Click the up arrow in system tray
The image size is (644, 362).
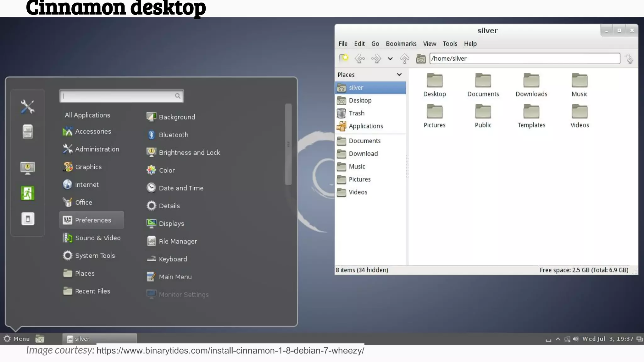click(x=558, y=339)
